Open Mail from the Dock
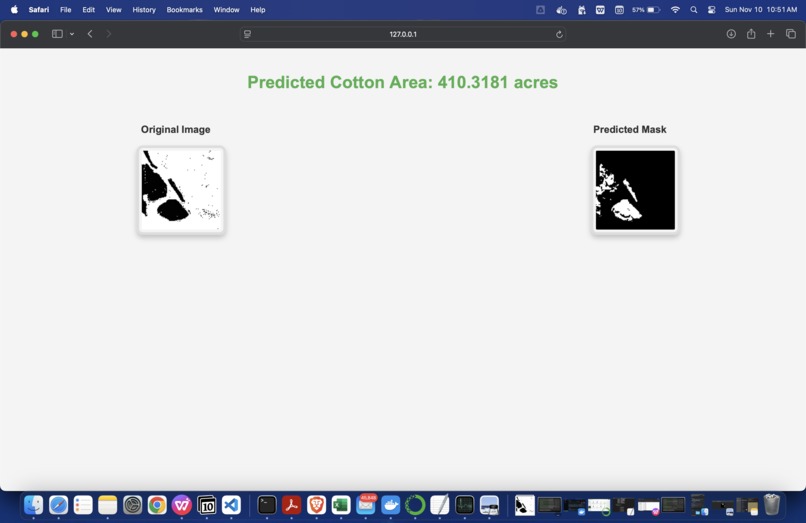This screenshot has height=523, width=806. [365, 505]
